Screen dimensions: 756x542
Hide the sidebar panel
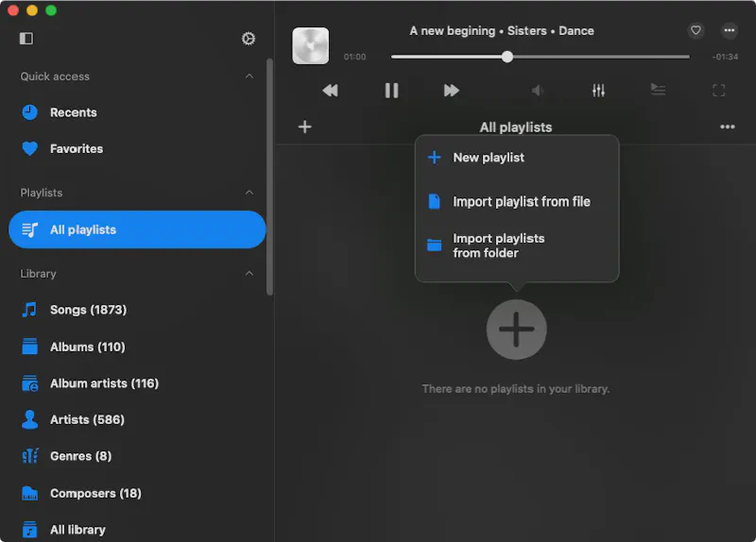[x=26, y=39]
